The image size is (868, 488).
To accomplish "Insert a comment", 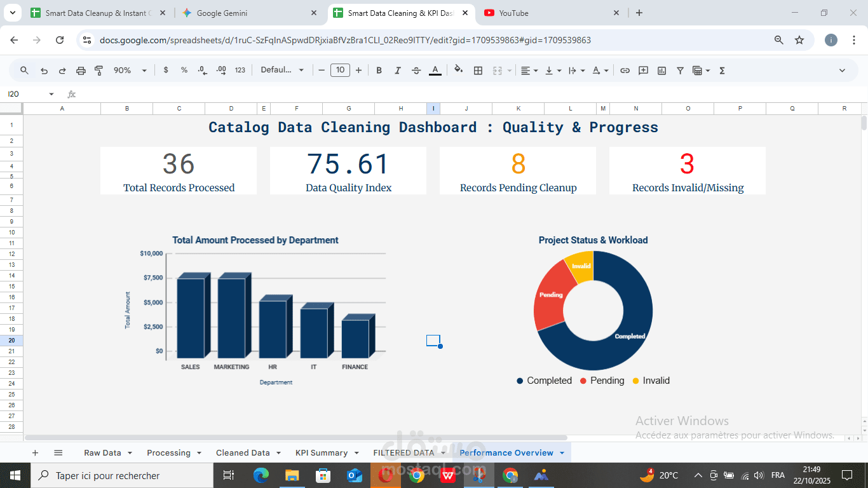I will pos(644,71).
